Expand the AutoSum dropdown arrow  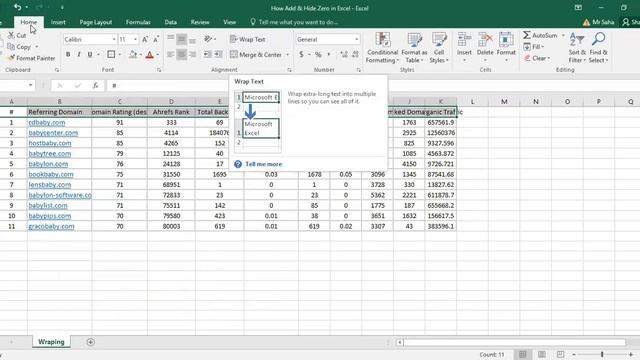click(x=563, y=36)
